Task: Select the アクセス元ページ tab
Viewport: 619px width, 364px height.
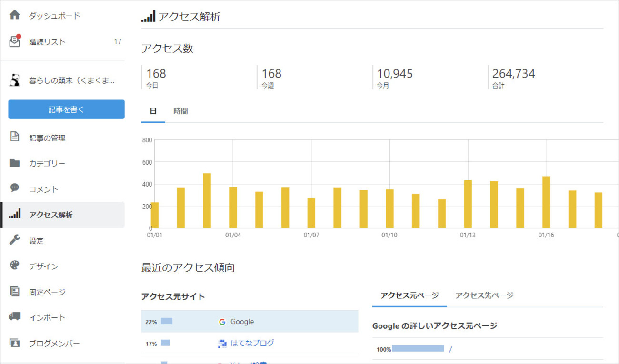Action: (x=409, y=295)
